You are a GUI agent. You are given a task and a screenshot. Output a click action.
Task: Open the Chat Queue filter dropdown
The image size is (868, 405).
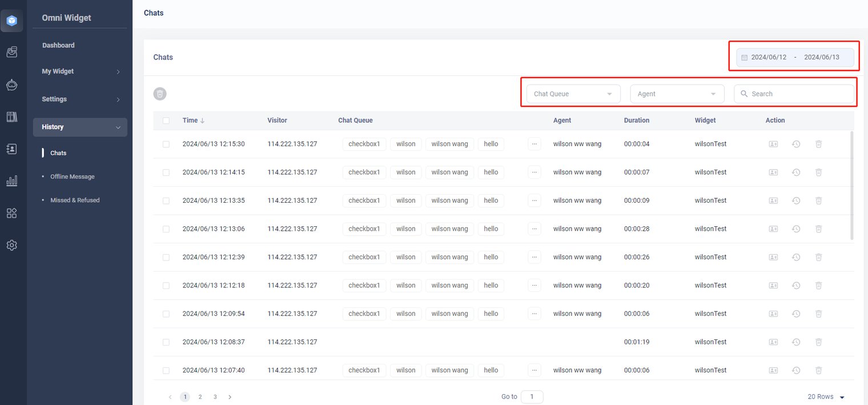click(573, 94)
